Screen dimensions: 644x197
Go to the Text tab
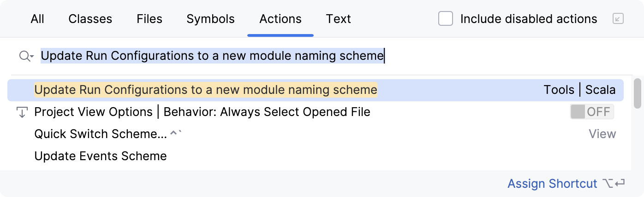pos(338,19)
